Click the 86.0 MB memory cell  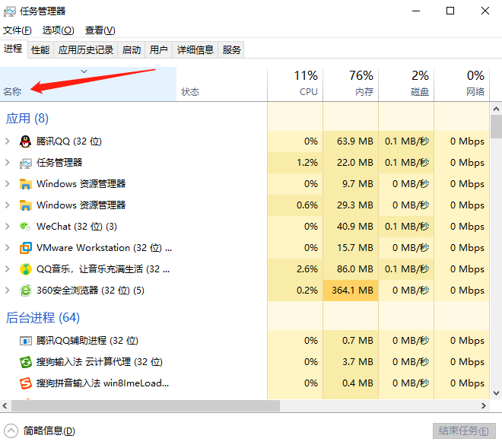[x=351, y=269]
